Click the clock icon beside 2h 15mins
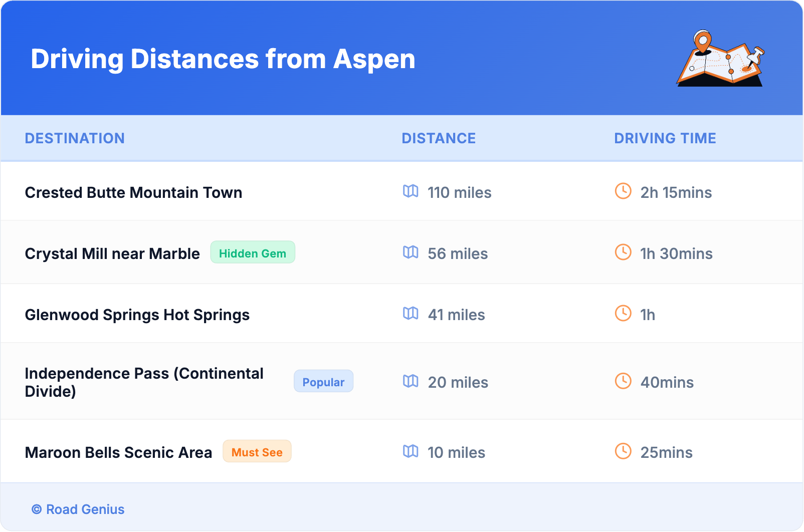Viewport: 804px width, 532px height. (x=623, y=191)
